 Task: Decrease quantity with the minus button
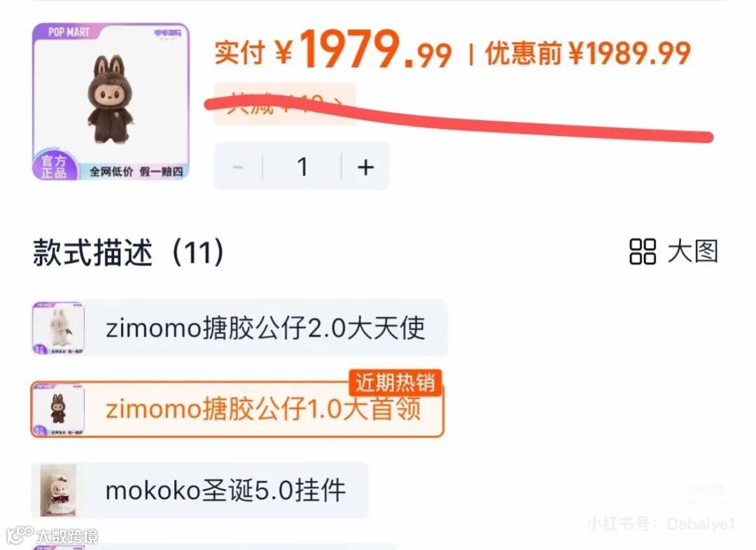pyautogui.click(x=238, y=167)
